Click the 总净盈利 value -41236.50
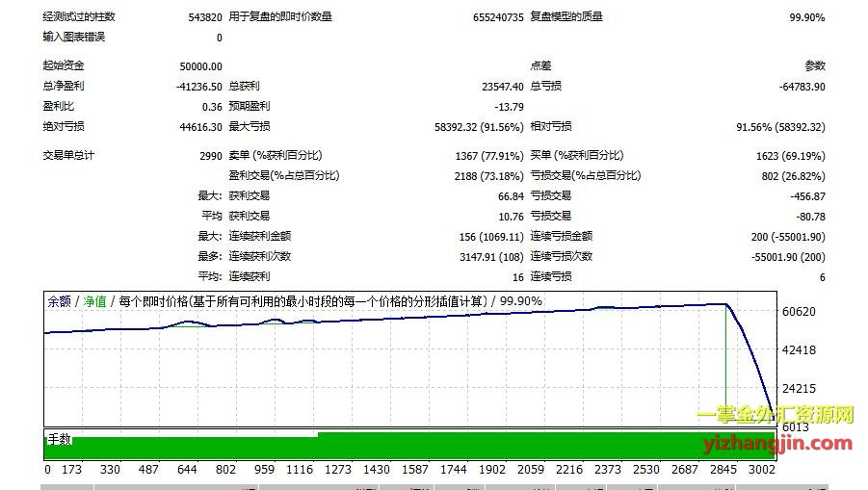This screenshot has height=490, width=868. (197, 86)
